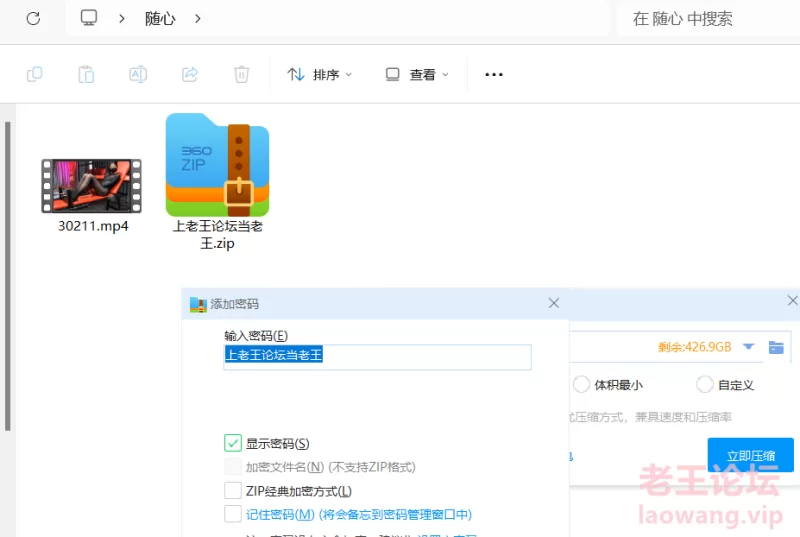
Task: Select the 360 ZIP archive icon
Action: (x=217, y=165)
